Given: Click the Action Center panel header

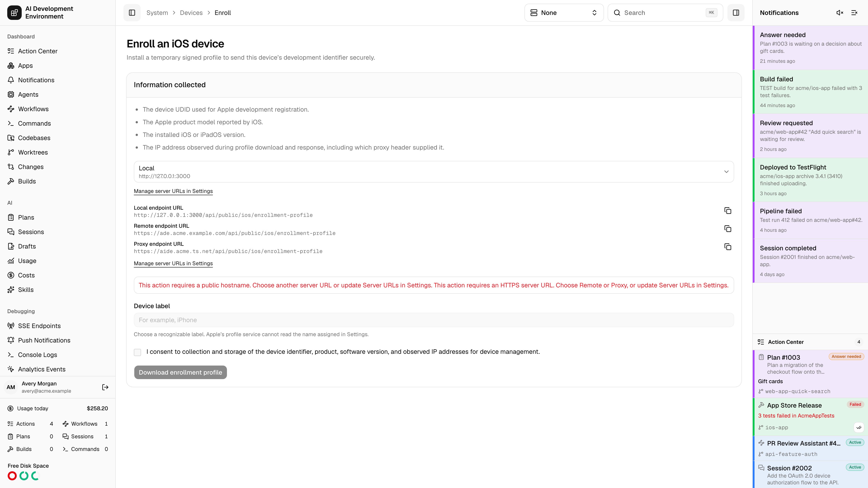Looking at the screenshot, I should pyautogui.click(x=810, y=342).
